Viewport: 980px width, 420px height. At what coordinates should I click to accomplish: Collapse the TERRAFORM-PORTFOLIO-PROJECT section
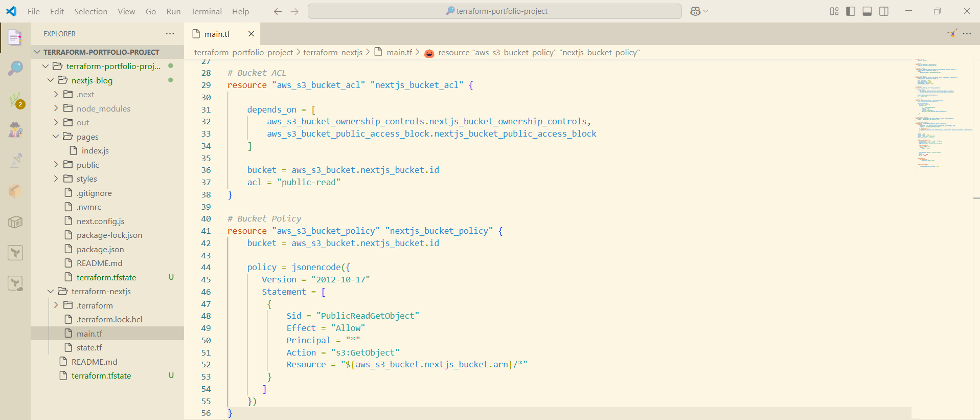37,52
